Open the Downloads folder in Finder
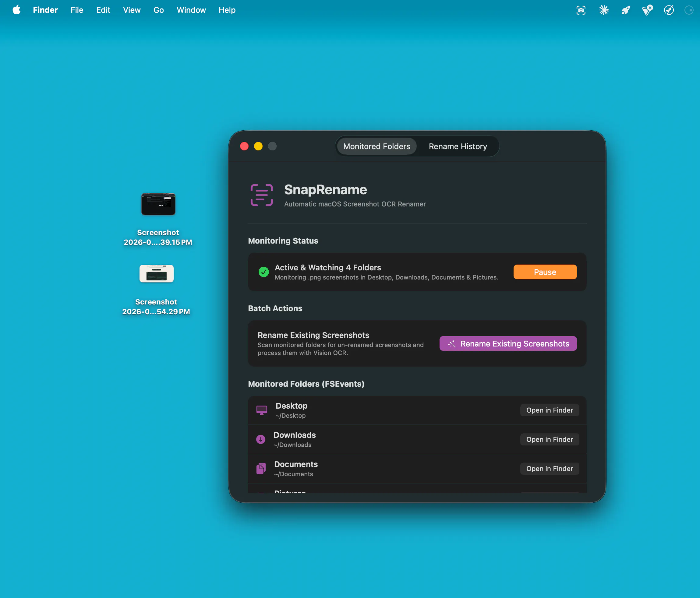This screenshot has width=700, height=598. (550, 439)
